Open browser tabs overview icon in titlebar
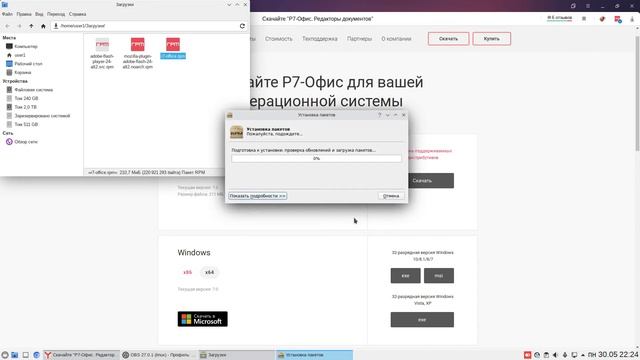 click(573, 6)
